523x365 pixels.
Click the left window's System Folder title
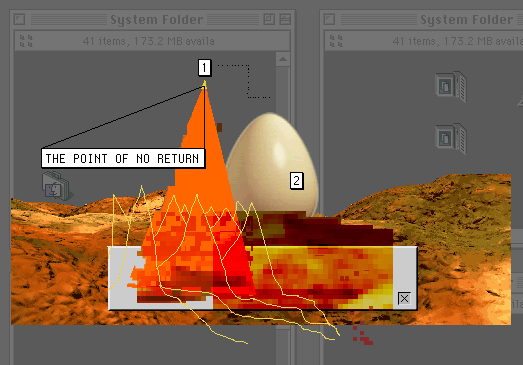(156, 19)
